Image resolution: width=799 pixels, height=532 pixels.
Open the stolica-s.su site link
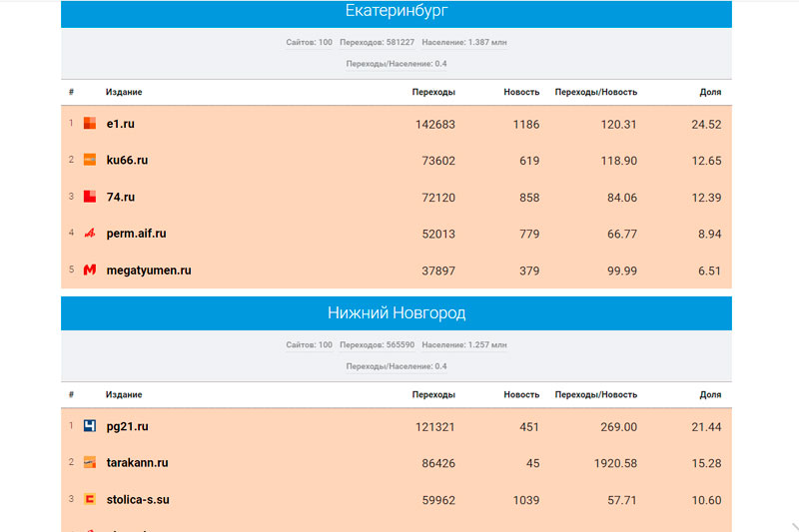[x=138, y=499]
